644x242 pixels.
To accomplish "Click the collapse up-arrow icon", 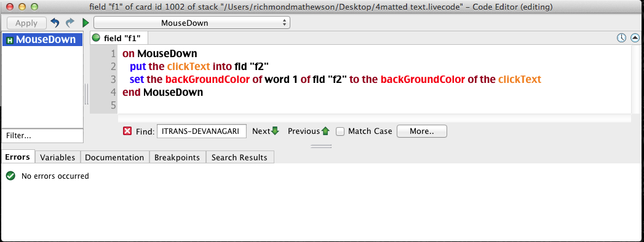I will 635,38.
